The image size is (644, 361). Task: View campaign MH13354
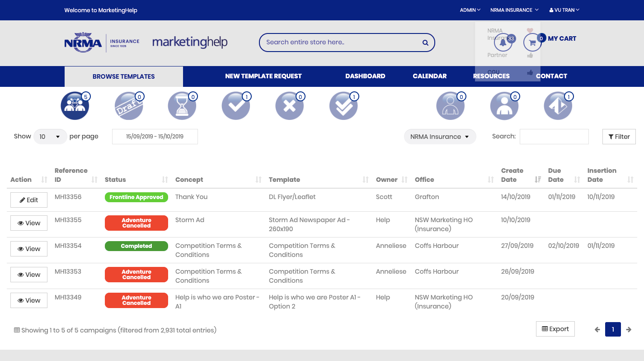29,249
